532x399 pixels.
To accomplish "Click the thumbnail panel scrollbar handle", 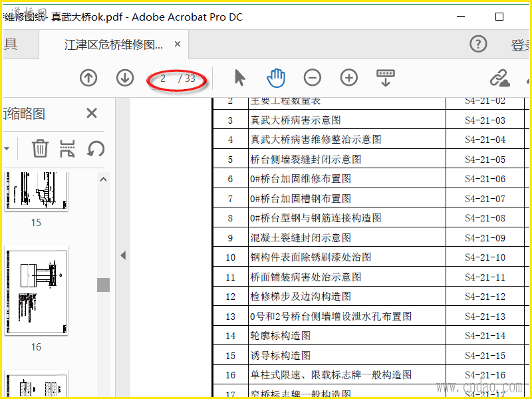I will pos(103,285).
